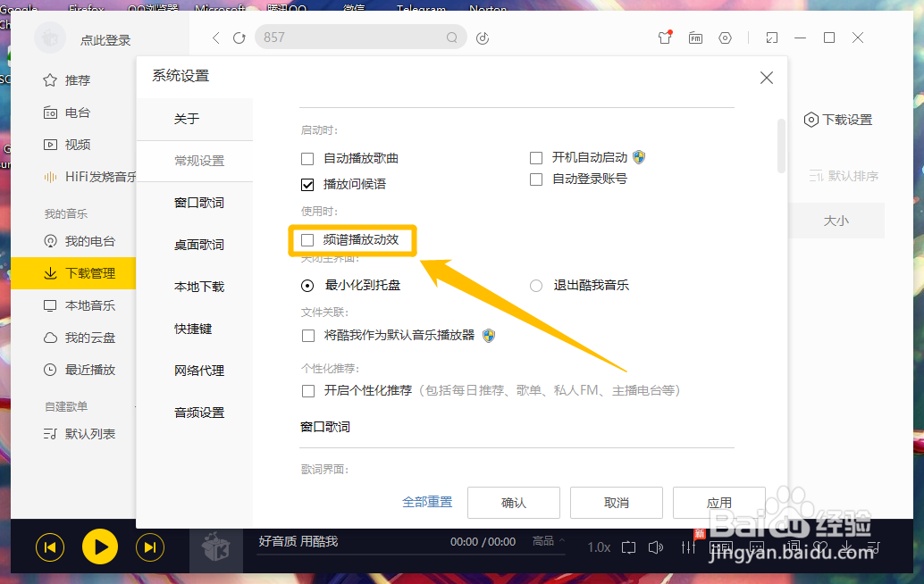Open 下载设置 behind the dialog
Viewport: 924px width, 584px height.
(x=838, y=120)
